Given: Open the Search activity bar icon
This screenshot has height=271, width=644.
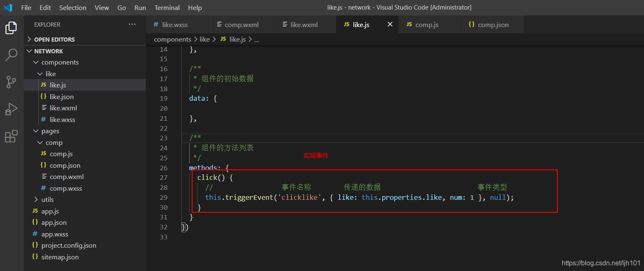Looking at the screenshot, I should [11, 55].
